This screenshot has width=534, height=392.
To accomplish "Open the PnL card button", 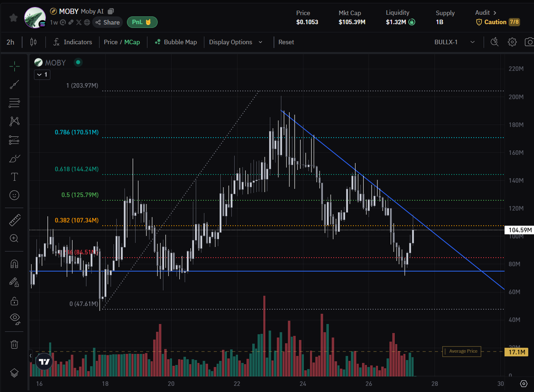I will (142, 22).
